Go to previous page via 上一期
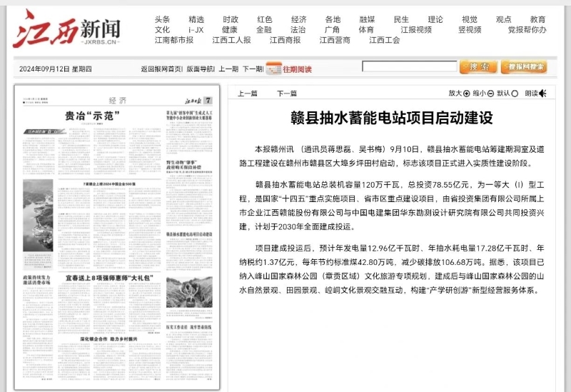Image resolution: width=571 pixels, height=392 pixels. pos(228,69)
